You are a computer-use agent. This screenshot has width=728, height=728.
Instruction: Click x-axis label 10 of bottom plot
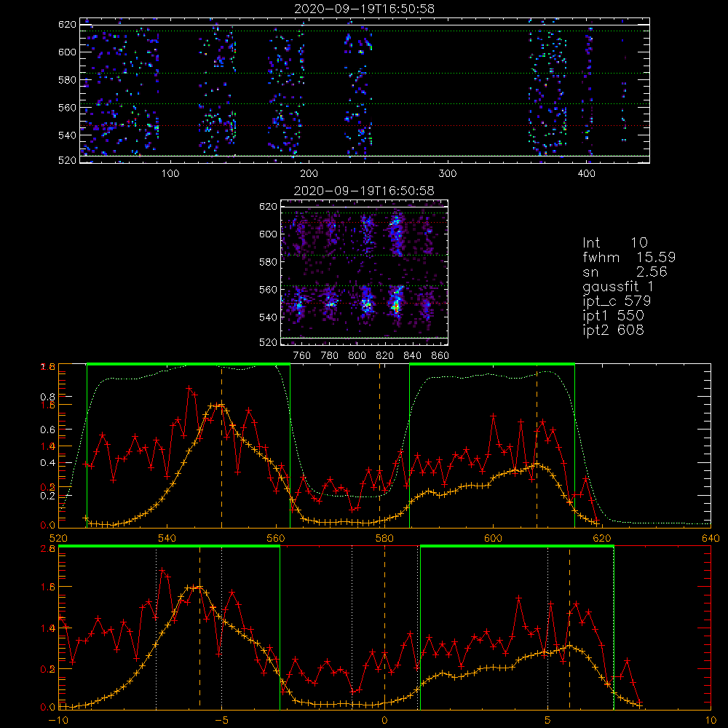click(x=711, y=721)
